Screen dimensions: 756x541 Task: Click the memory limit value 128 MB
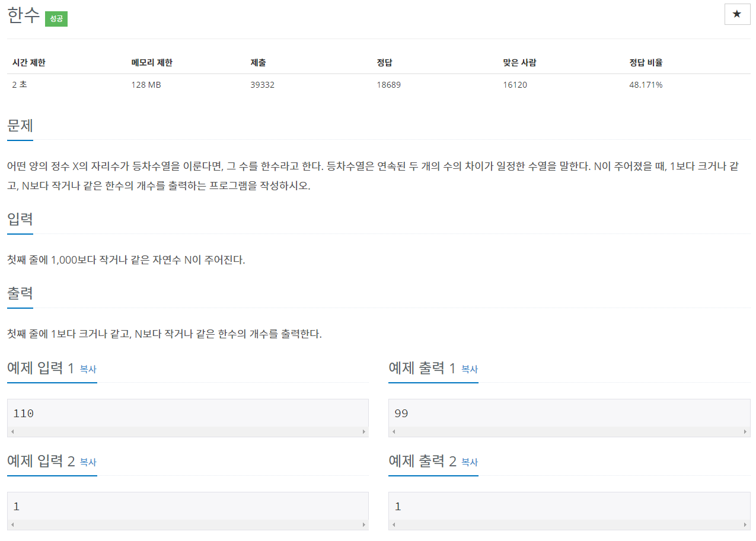(x=146, y=85)
